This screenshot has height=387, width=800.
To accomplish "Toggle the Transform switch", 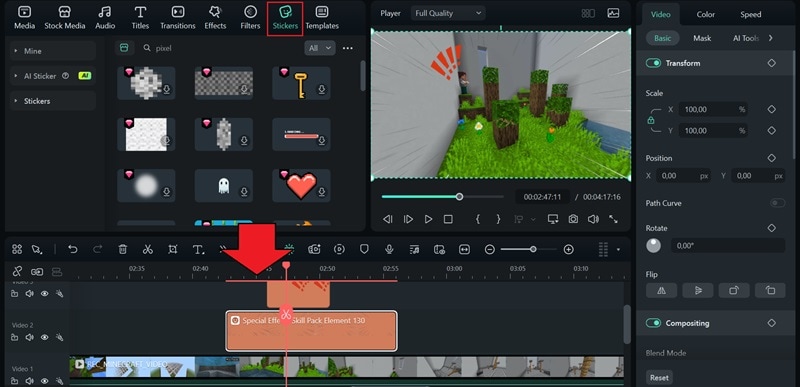I will coord(653,63).
